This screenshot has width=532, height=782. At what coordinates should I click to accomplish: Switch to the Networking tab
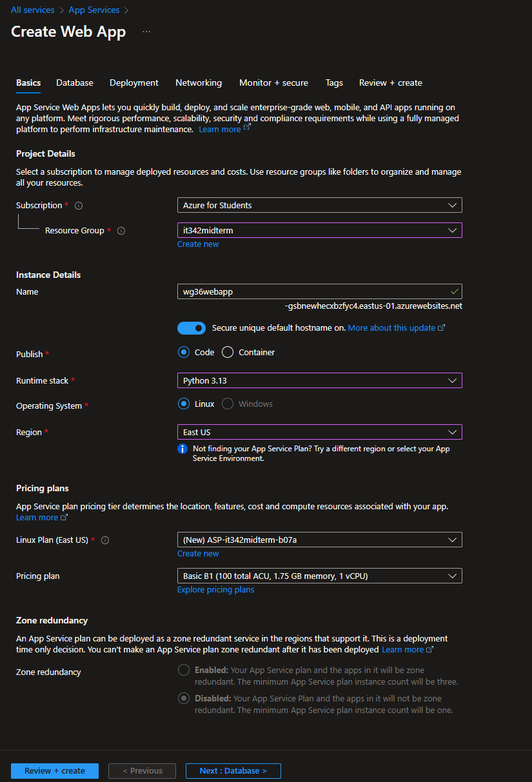coord(199,83)
